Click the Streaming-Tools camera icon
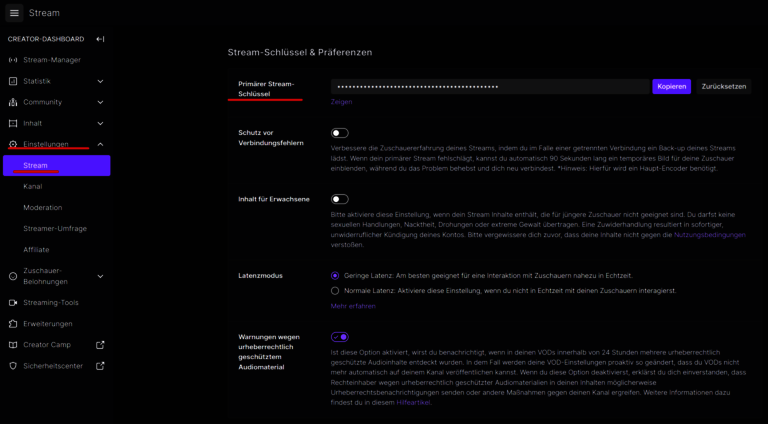Image resolution: width=768 pixels, height=424 pixels. [x=13, y=303]
